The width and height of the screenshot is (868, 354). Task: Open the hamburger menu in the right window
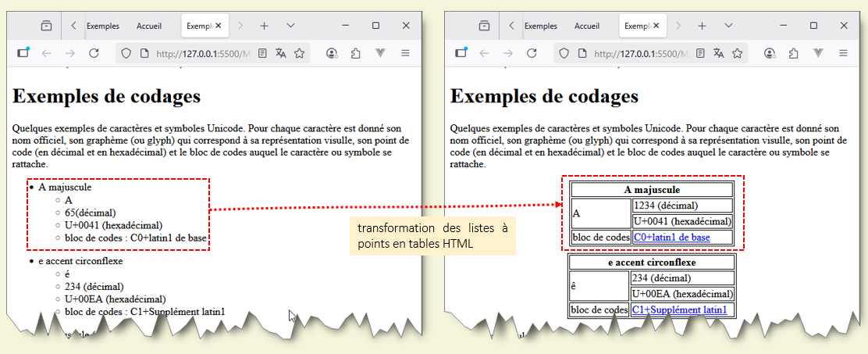coord(843,54)
